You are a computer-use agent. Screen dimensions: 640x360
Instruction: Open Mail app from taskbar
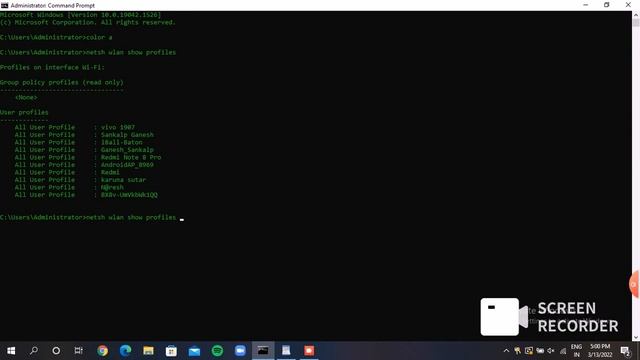tap(194, 351)
